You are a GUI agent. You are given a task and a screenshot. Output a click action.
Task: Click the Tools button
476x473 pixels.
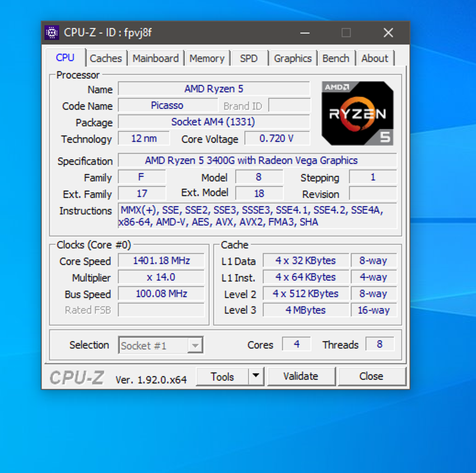tap(222, 377)
